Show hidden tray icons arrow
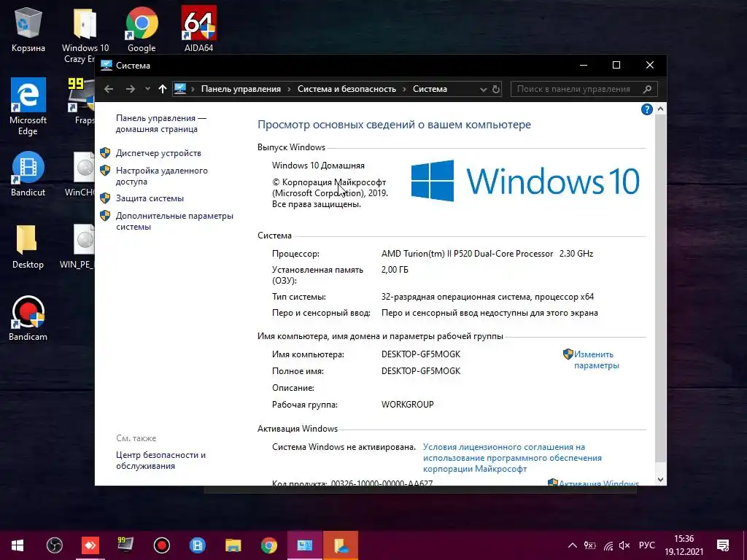Screen dimensions: 747x560 (573, 545)
